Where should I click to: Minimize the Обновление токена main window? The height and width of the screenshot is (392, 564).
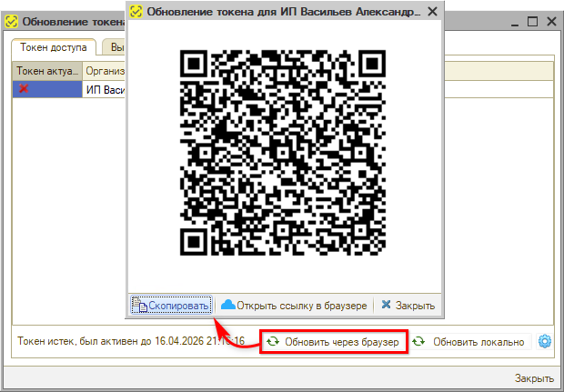click(x=509, y=21)
